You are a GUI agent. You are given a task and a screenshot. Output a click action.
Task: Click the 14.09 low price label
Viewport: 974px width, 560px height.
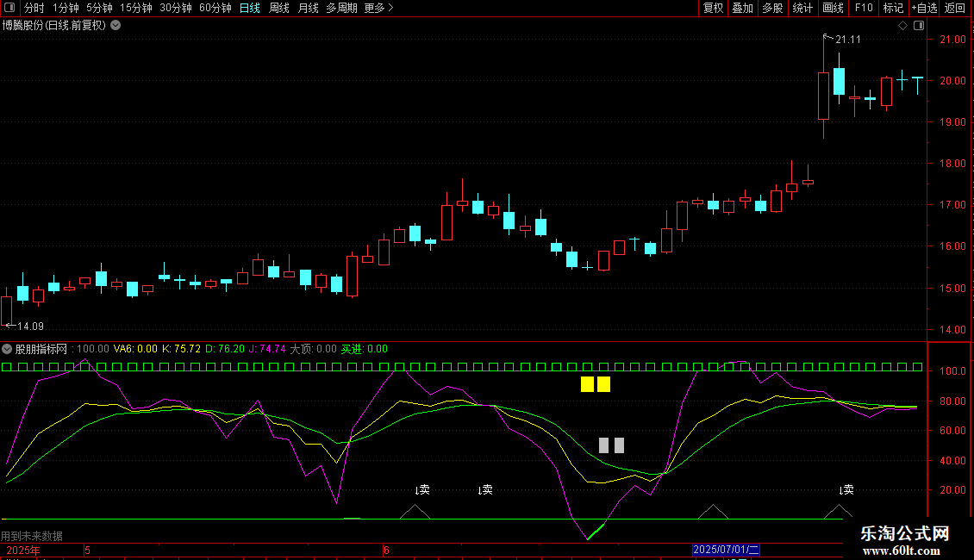30,326
